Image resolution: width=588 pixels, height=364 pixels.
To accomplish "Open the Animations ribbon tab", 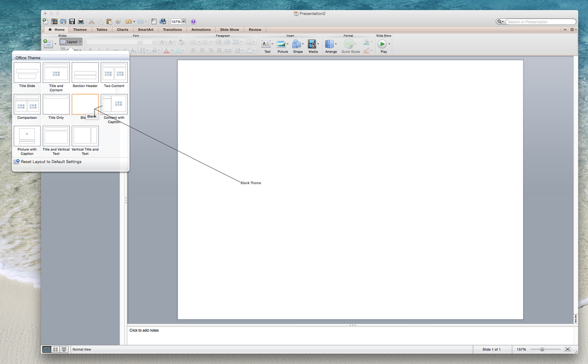I will coord(201,29).
